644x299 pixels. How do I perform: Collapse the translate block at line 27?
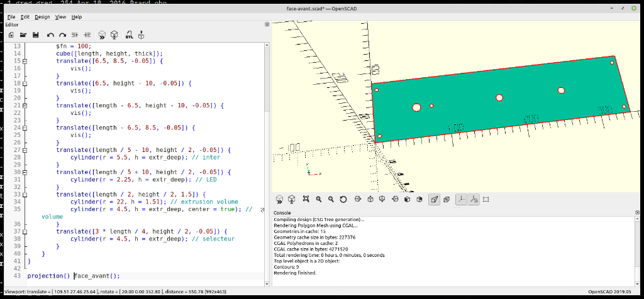pyautogui.click(x=25, y=150)
